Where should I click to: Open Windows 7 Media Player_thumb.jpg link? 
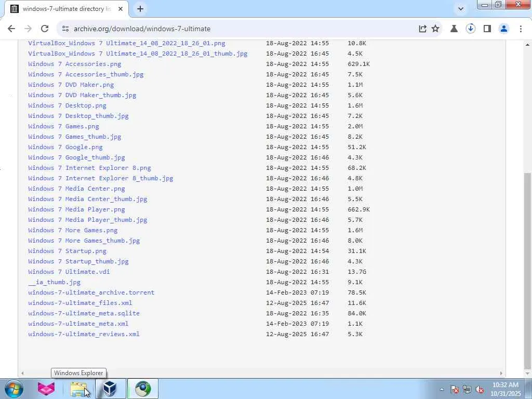point(87,220)
